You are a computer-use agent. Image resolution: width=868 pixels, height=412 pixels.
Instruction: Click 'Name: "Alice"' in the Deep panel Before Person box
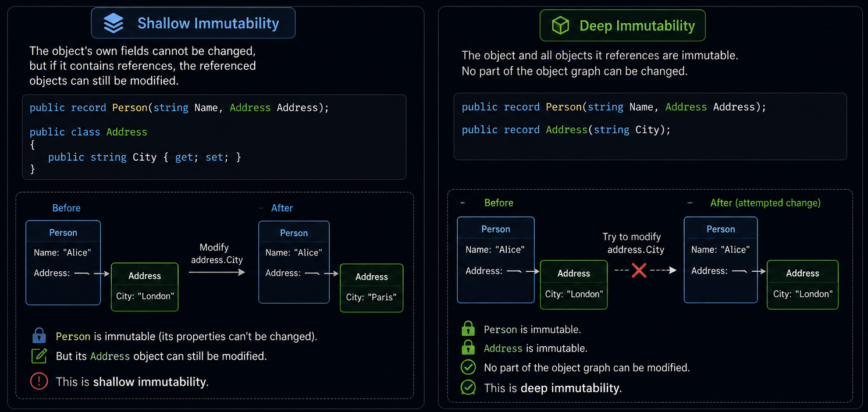click(495, 249)
